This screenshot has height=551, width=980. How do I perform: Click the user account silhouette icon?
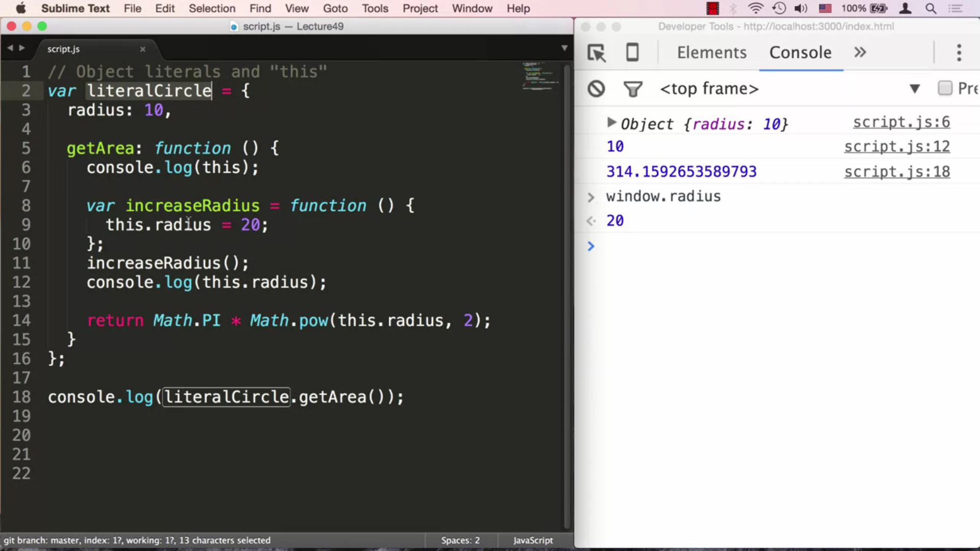tap(905, 8)
